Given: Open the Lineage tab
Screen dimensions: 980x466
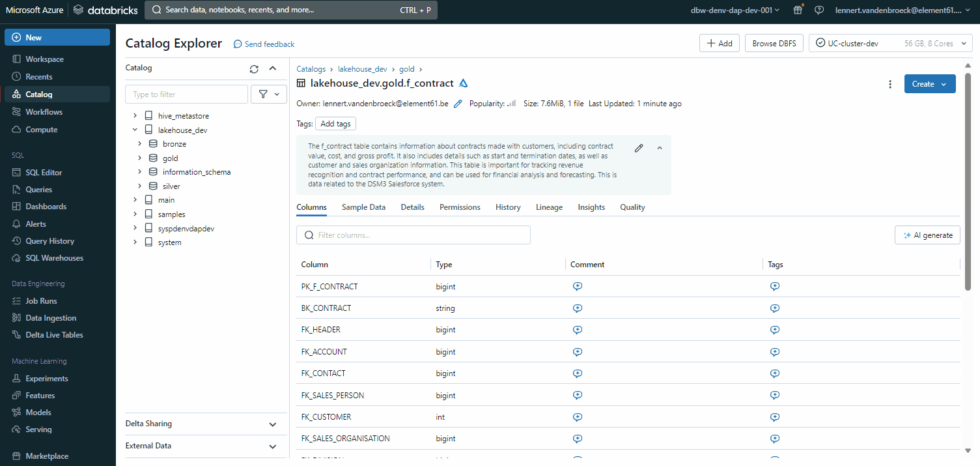Looking at the screenshot, I should [549, 207].
